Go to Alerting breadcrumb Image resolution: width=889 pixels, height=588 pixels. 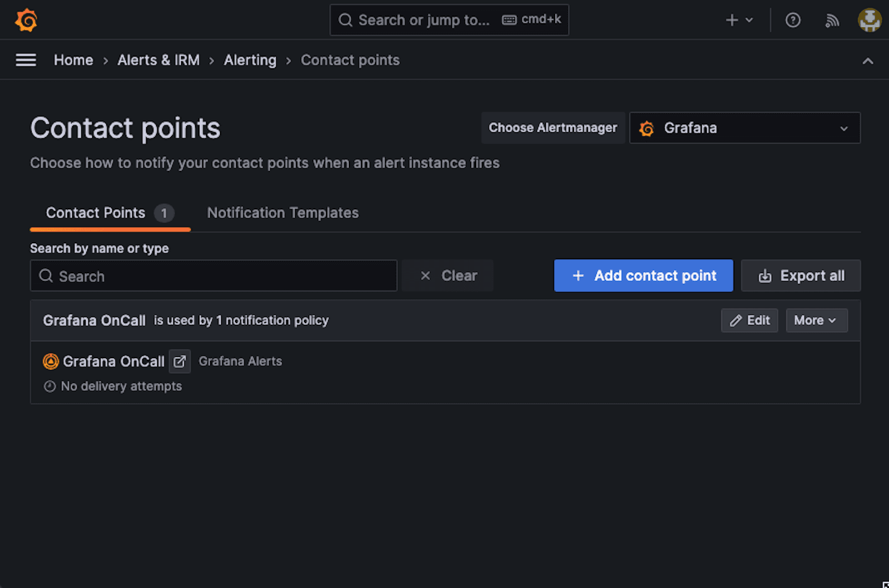(x=250, y=60)
